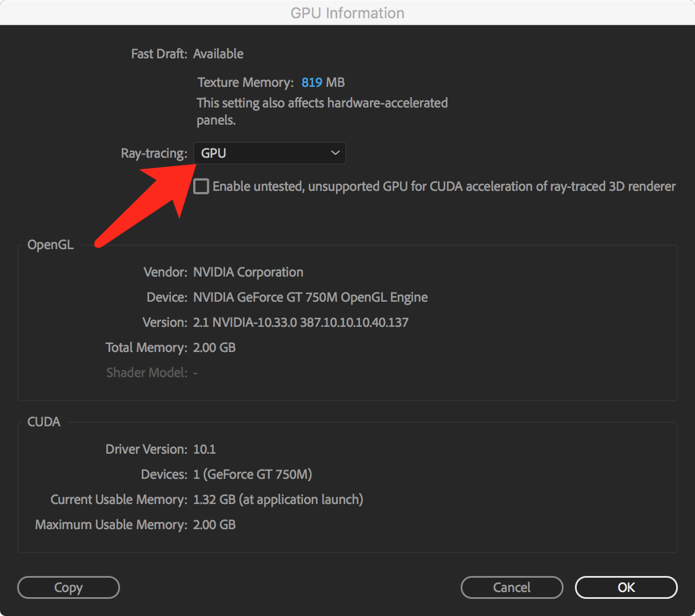Click the 'OpenGL' section heading
Screen dimensions: 695x616
[50, 245]
